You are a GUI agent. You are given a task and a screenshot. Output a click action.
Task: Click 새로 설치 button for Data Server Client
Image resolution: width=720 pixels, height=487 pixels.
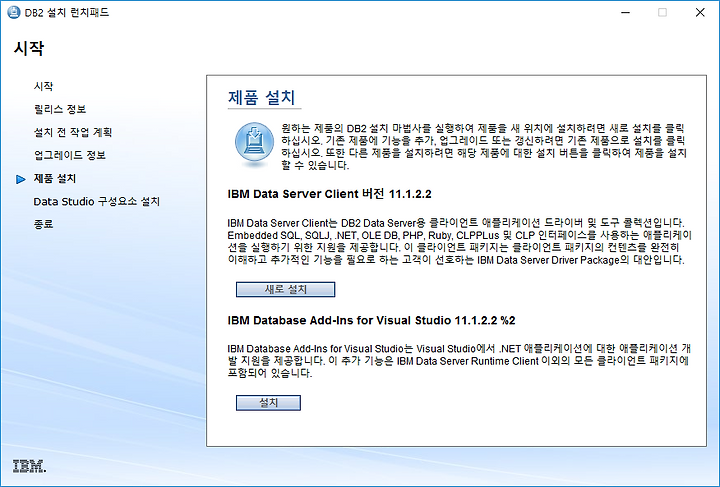click(285, 289)
